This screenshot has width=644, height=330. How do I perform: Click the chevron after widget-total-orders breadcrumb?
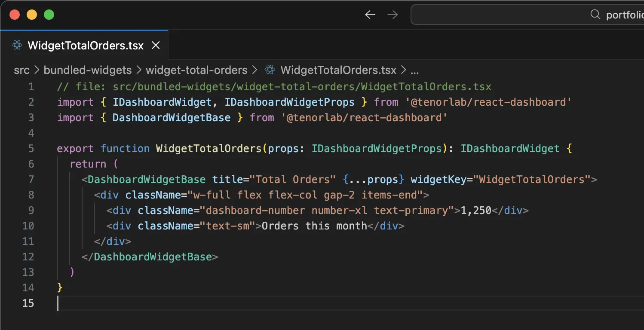coord(255,70)
